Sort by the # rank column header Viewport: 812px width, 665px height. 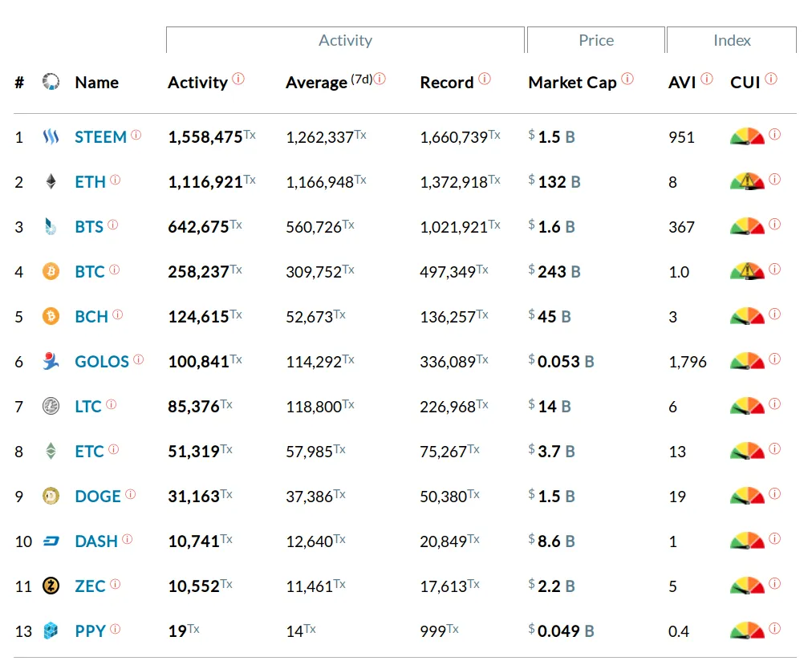tap(19, 83)
